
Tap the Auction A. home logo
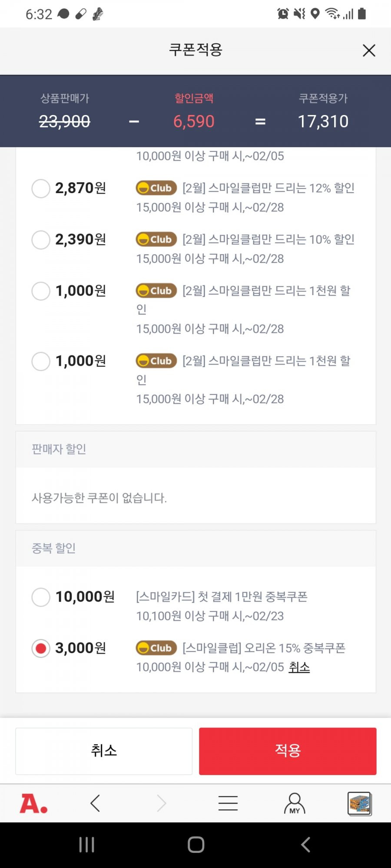[x=33, y=803]
